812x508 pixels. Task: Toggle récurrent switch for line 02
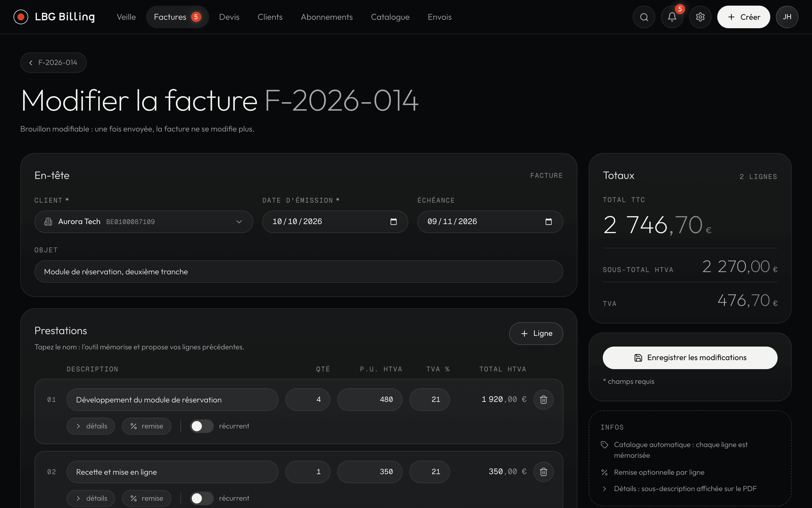[202, 498]
